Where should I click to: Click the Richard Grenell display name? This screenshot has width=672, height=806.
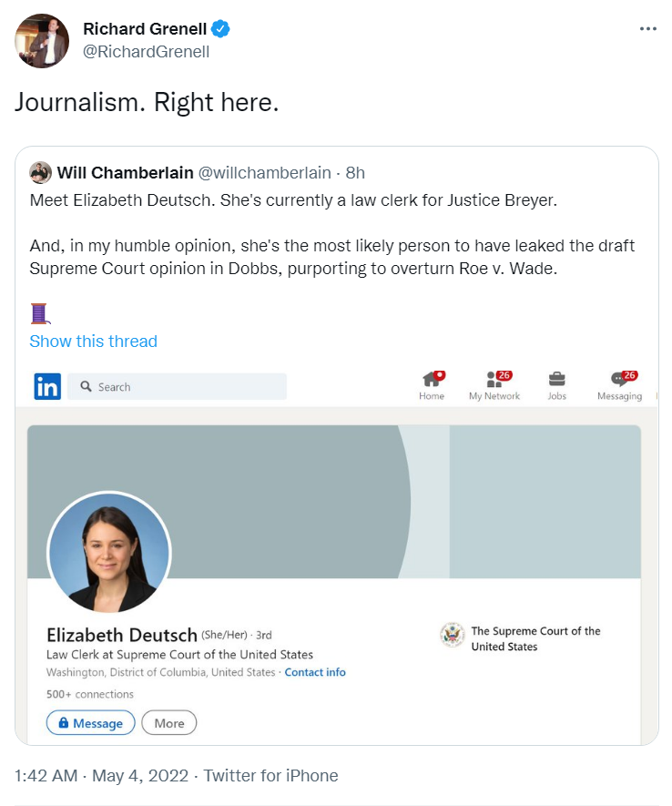pos(145,29)
